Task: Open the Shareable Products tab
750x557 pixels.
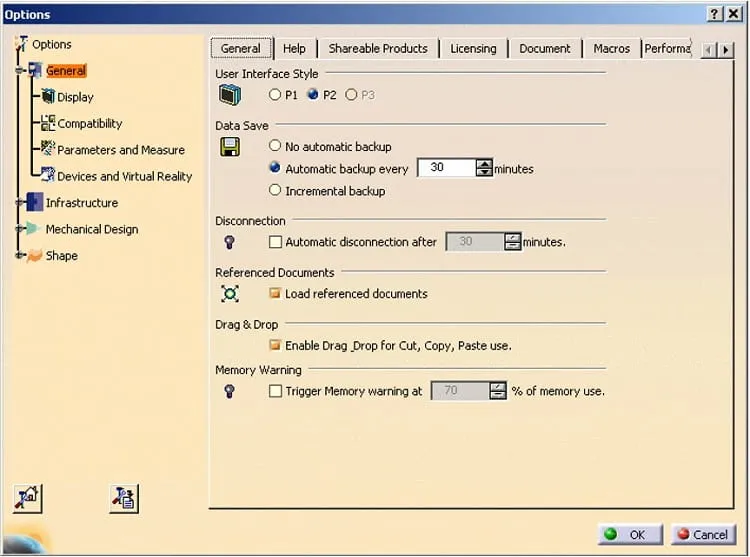Action: [378, 49]
